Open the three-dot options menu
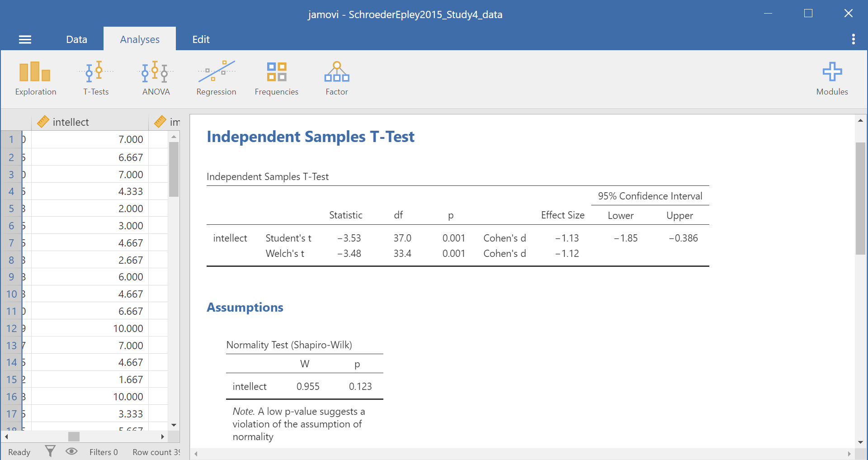The height and width of the screenshot is (460, 868). [853, 39]
